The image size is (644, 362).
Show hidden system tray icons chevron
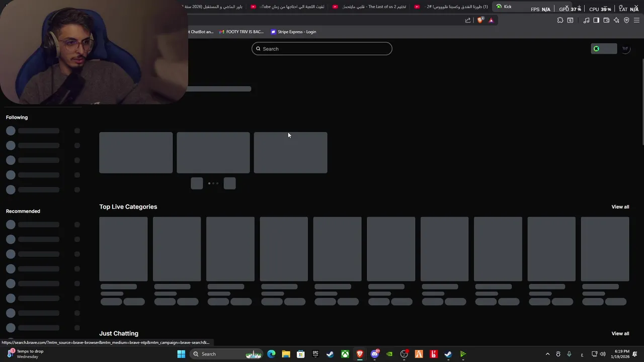pos(547,354)
